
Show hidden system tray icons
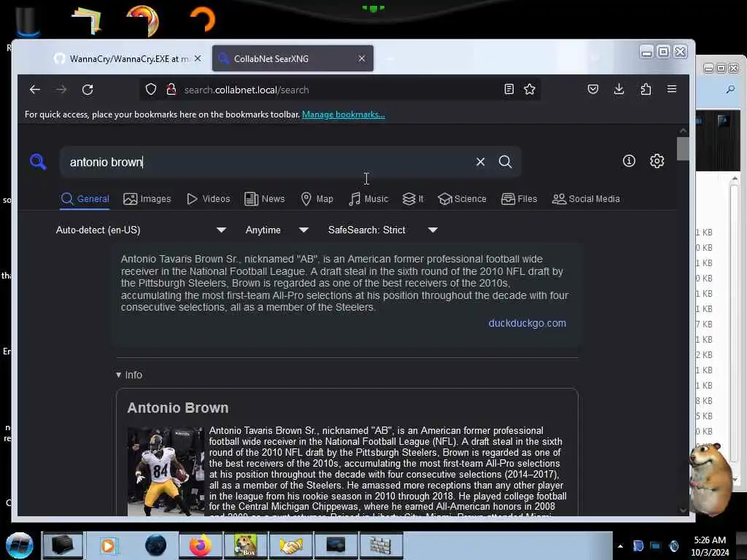coord(620,546)
